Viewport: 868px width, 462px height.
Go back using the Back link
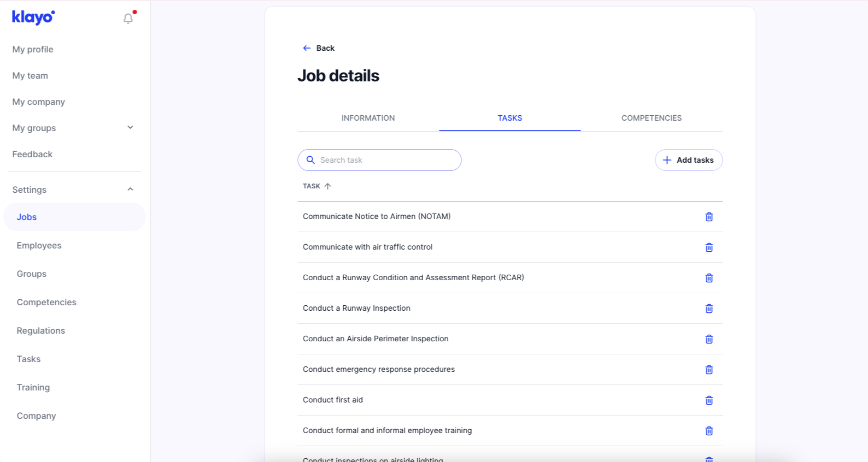[319, 48]
